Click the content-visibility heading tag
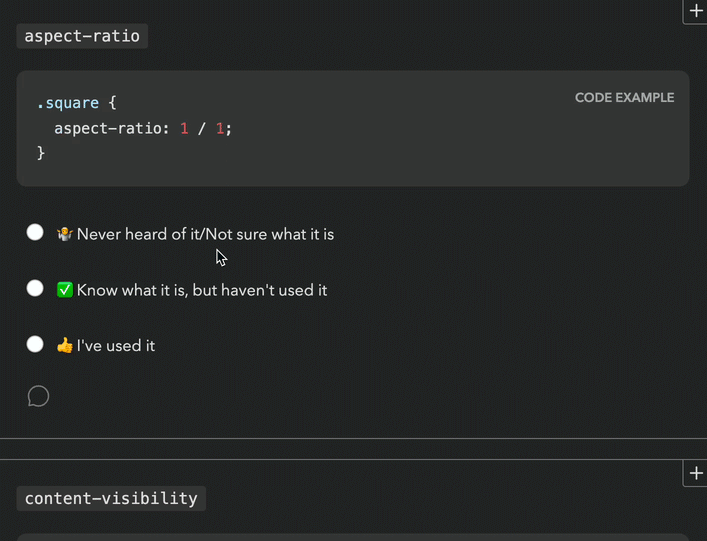The height and width of the screenshot is (541, 707). (111, 498)
